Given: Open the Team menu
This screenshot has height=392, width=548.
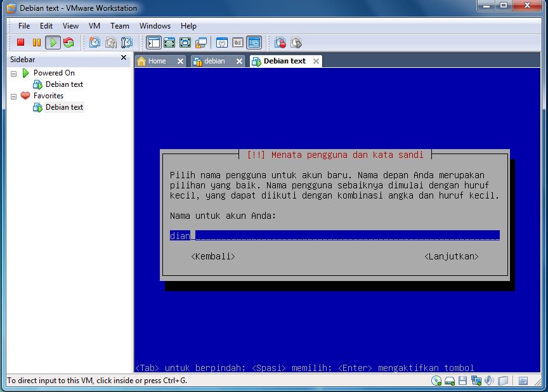Looking at the screenshot, I should coord(120,26).
